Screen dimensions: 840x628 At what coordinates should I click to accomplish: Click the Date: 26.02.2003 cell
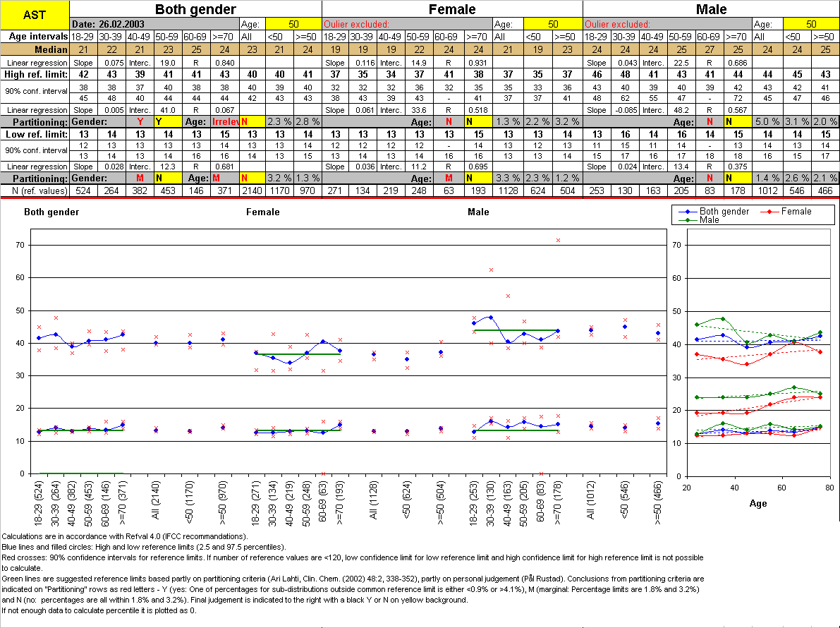click(154, 24)
